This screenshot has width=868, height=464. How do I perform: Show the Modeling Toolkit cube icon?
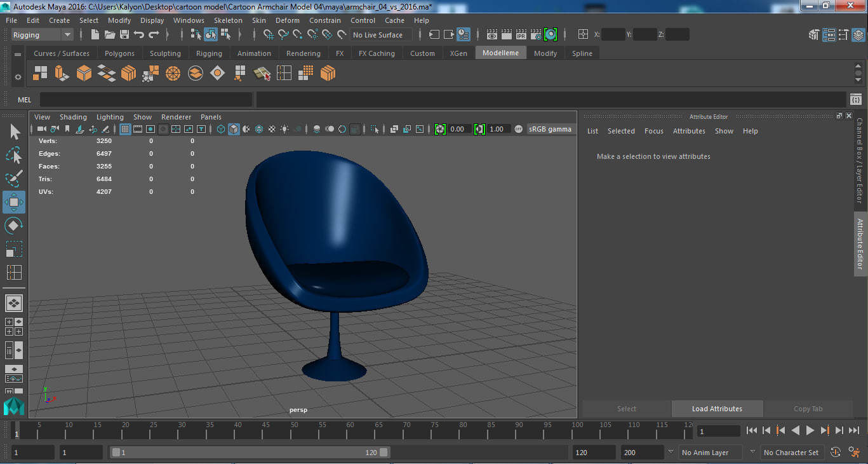coord(815,35)
